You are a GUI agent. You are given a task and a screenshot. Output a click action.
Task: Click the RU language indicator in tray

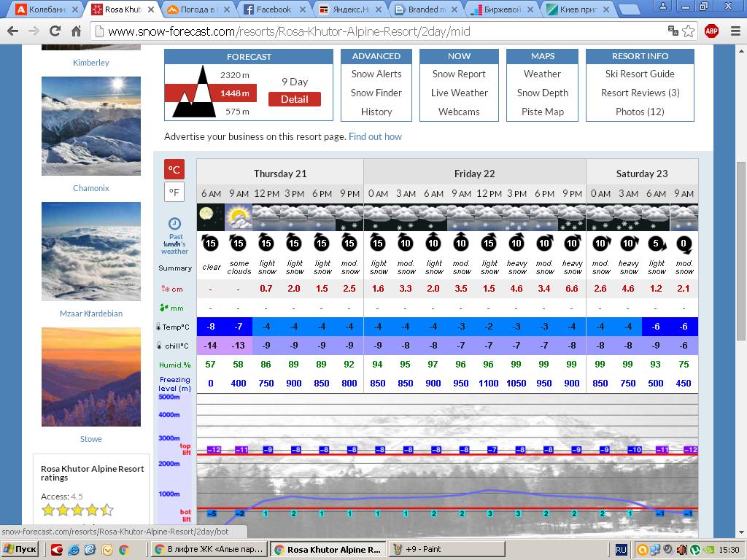click(621, 550)
